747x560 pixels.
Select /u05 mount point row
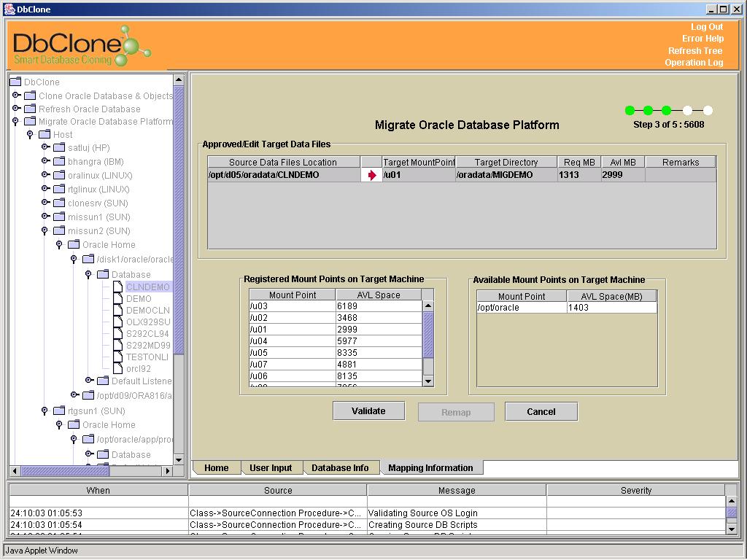[336, 352]
